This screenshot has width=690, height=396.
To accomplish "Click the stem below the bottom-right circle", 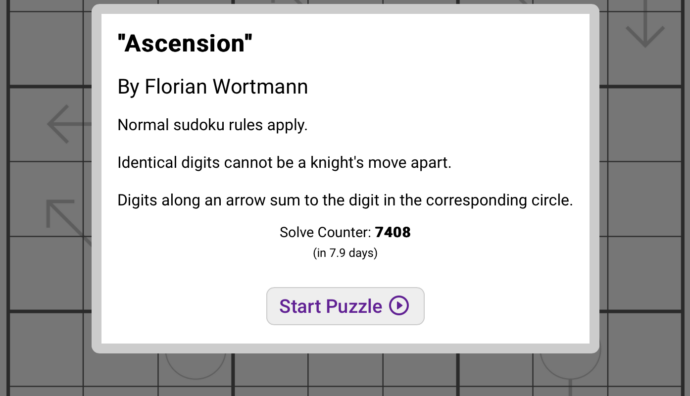I will [x=570, y=388].
